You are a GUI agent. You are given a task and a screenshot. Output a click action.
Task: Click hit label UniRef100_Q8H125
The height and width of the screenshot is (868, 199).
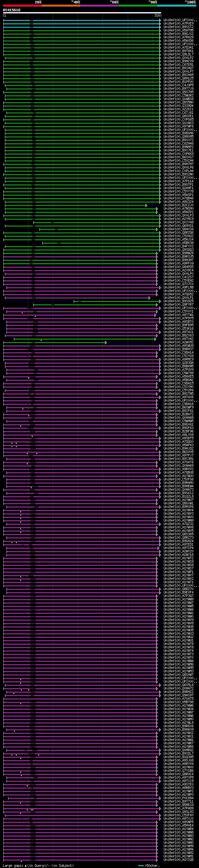178,79
